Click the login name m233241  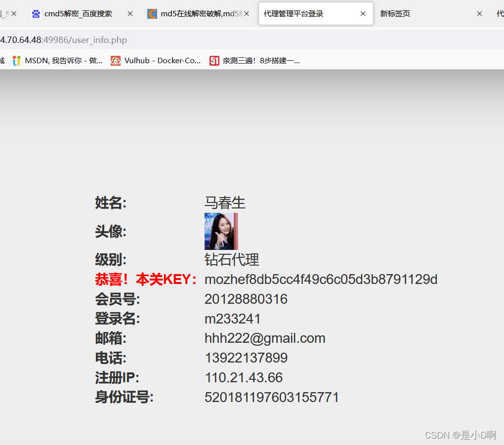click(x=232, y=319)
